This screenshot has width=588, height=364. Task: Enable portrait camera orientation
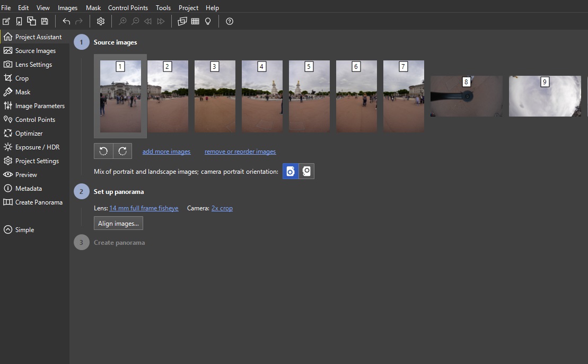289,171
